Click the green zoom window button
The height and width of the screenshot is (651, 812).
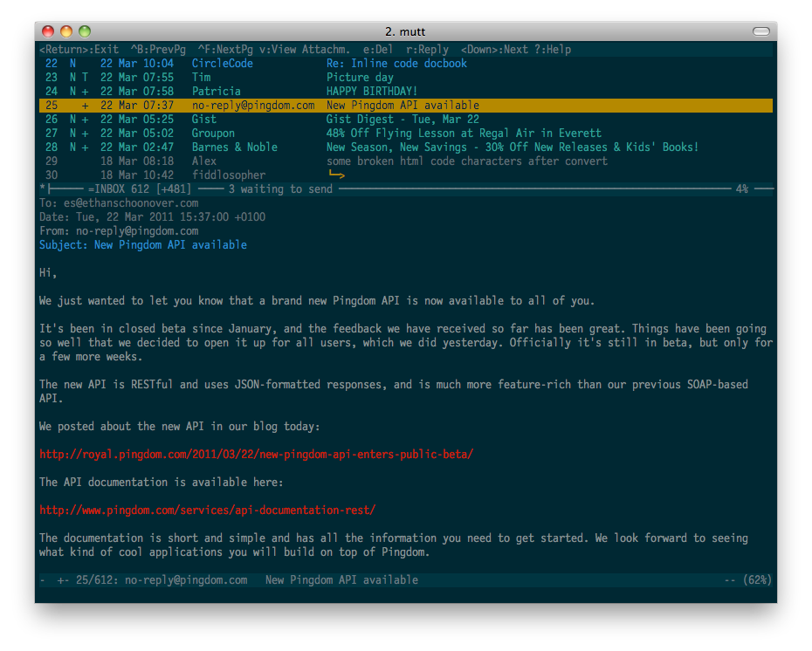point(85,31)
